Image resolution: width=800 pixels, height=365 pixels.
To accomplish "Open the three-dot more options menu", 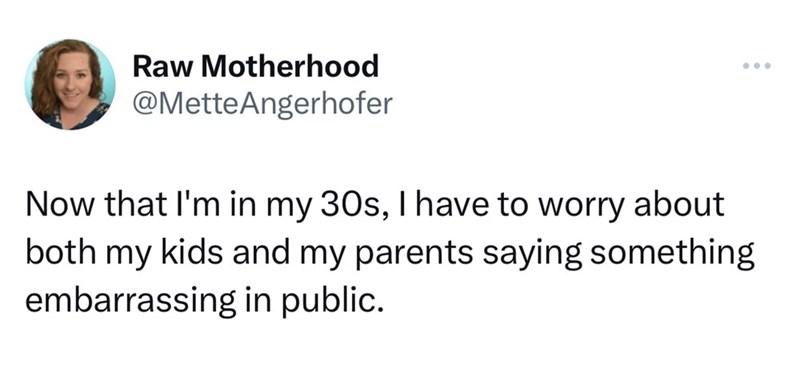I will [x=757, y=66].
